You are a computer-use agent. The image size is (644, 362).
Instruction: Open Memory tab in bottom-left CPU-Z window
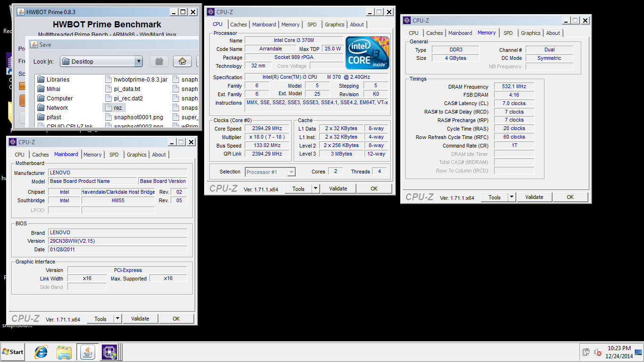click(92, 155)
